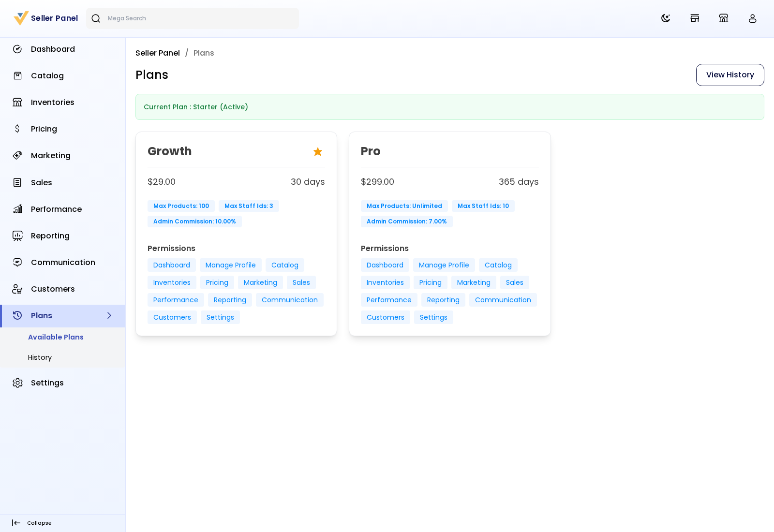Expand the Plans menu chevron
The width and height of the screenshot is (774, 532).
[x=109, y=316]
